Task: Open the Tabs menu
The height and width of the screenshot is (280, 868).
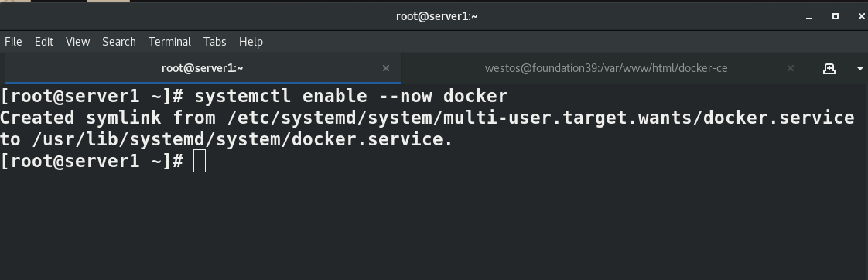Action: (215, 42)
